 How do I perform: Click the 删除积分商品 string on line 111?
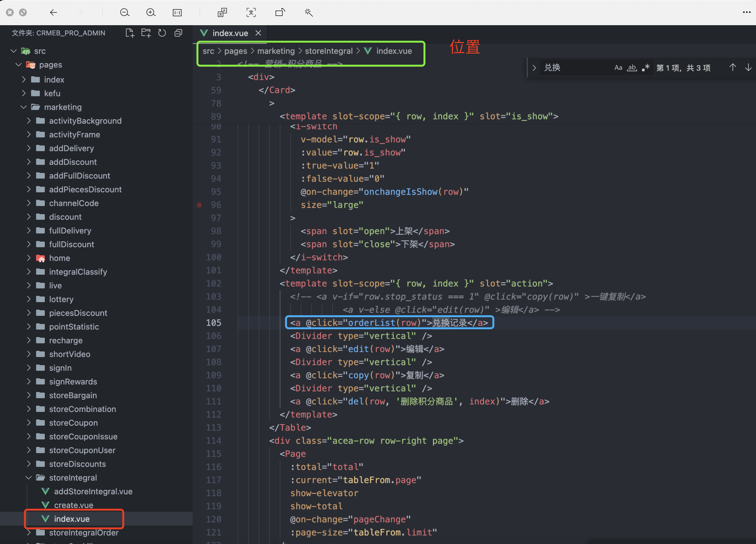point(427,401)
